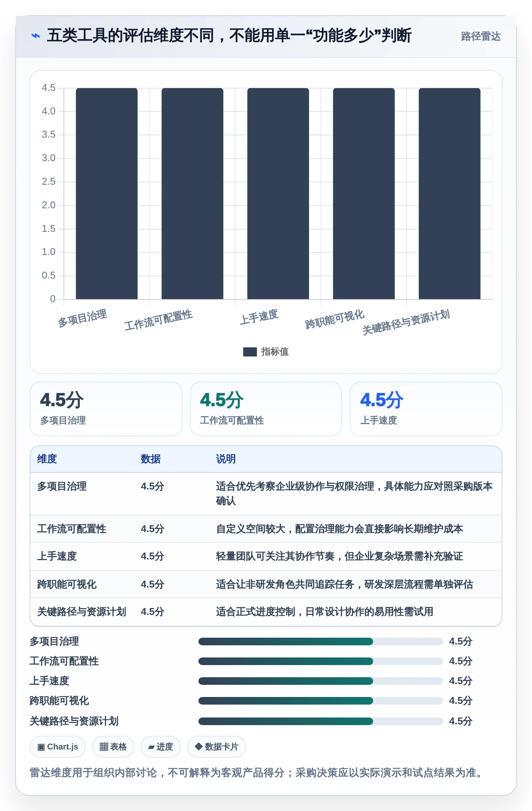532x811 pixels.
Task: Click the 说明 column header
Action: pyautogui.click(x=226, y=459)
